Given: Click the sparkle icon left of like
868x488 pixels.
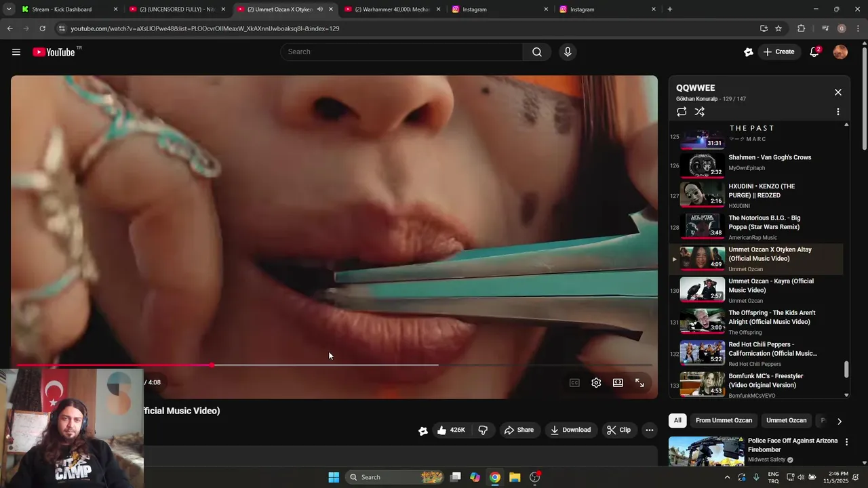Looking at the screenshot, I should (x=422, y=430).
